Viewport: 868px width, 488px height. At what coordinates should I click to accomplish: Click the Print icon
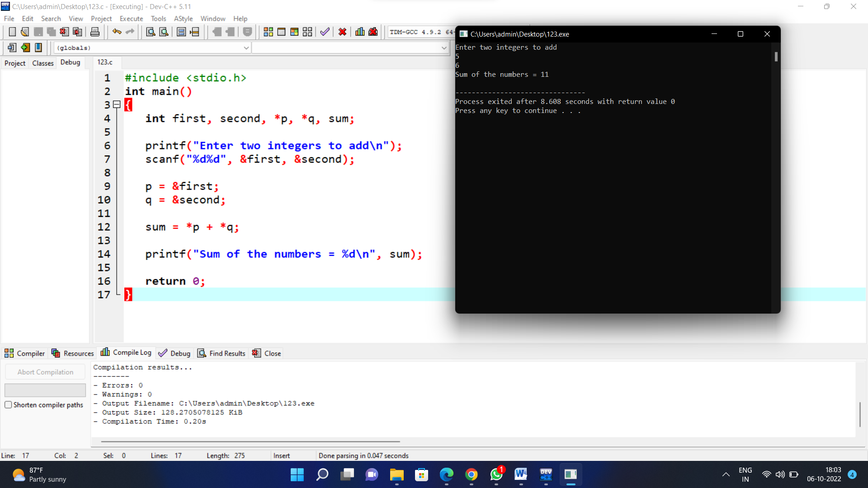click(95, 32)
